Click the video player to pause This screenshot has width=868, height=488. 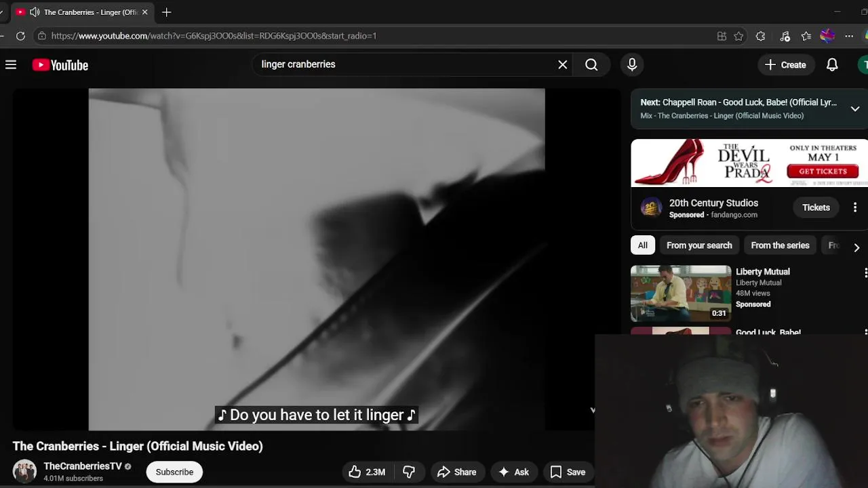click(x=317, y=260)
